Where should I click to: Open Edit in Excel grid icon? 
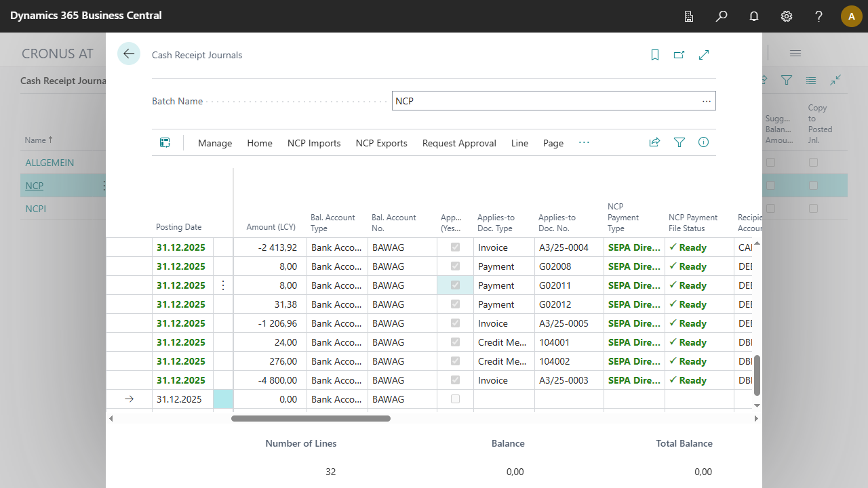pos(165,142)
